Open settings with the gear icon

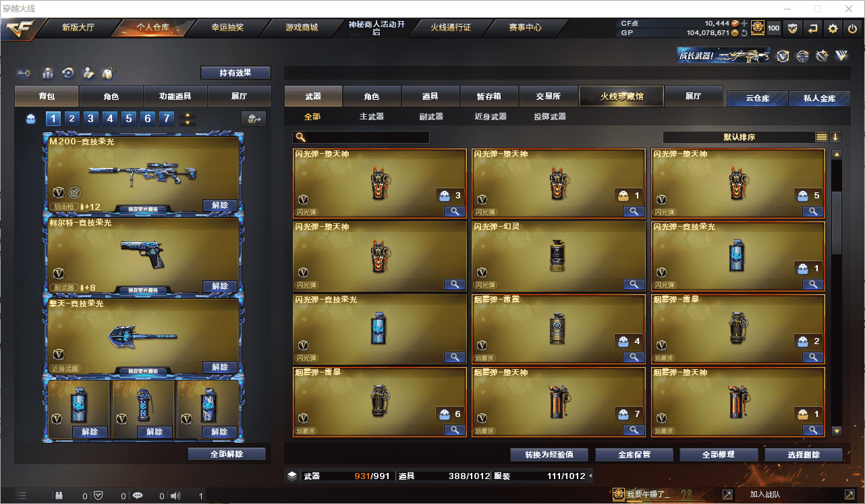[x=833, y=28]
